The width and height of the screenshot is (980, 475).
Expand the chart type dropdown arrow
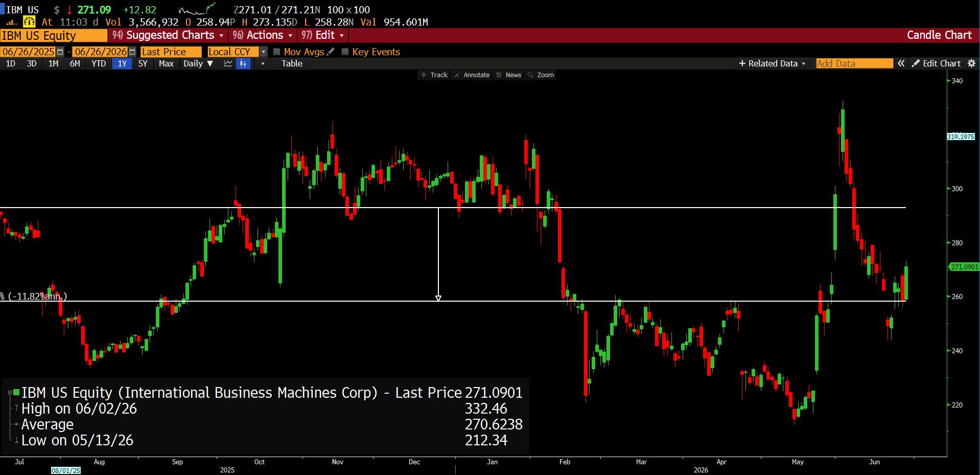(x=263, y=63)
